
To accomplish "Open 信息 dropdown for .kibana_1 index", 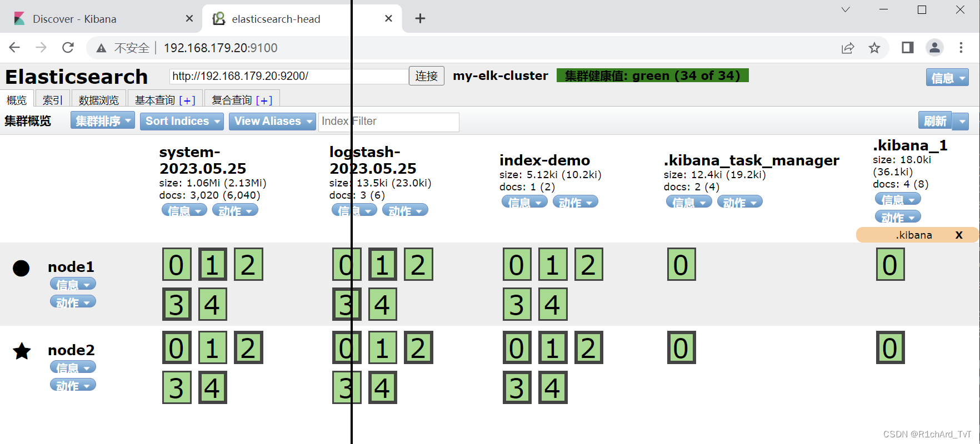I will pos(898,199).
